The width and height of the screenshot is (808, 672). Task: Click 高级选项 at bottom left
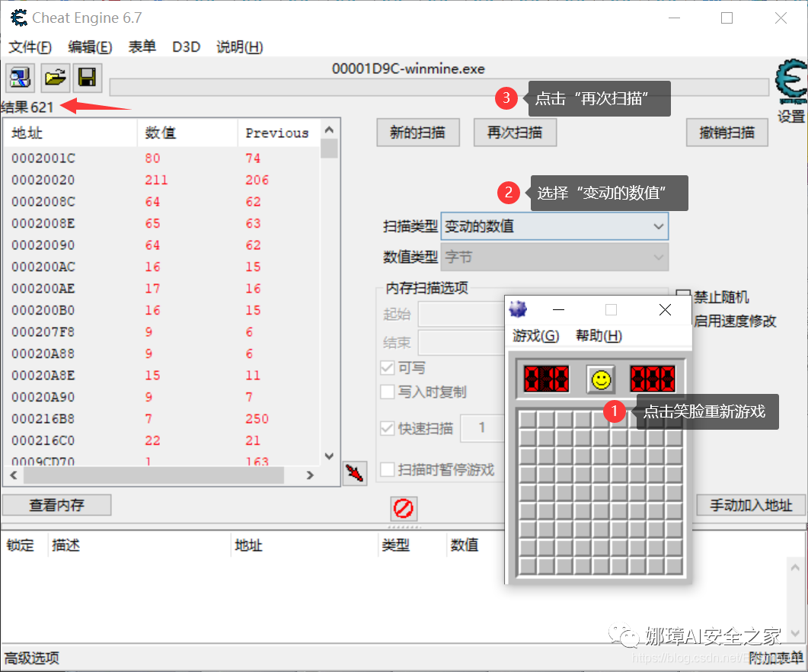point(32,658)
